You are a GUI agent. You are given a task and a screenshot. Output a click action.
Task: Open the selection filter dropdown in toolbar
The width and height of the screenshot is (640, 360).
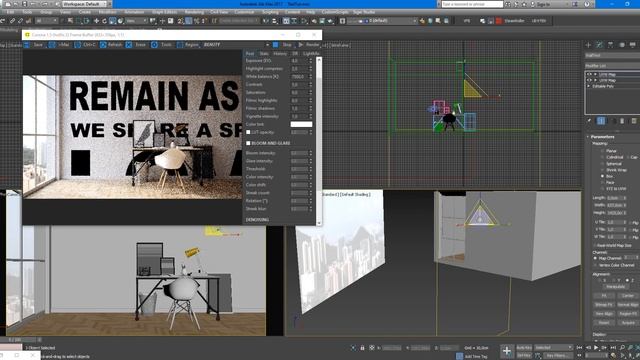(46, 21)
